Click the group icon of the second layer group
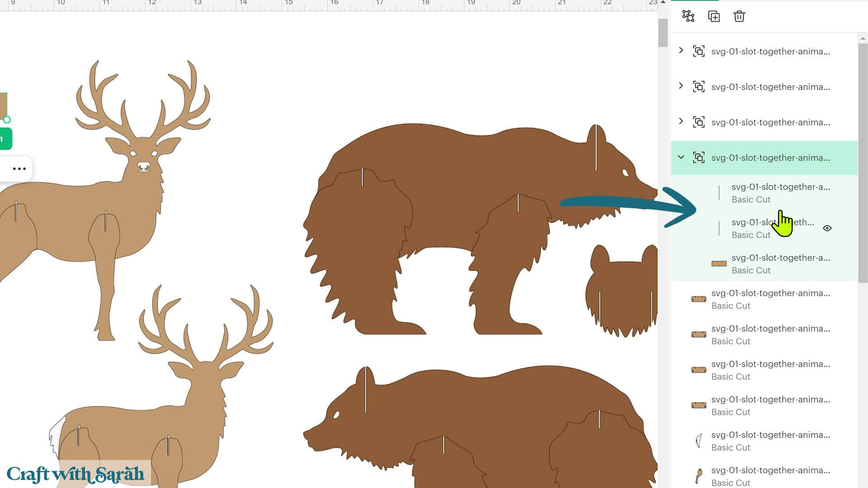Viewport: 868px width, 488px height. [698, 87]
